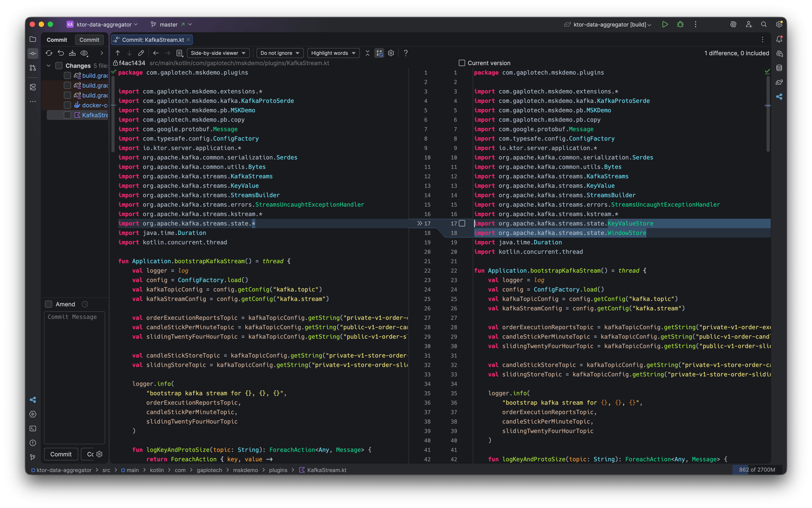Close the Commit: KafkaStream.kt tab
Screen dimensions: 812x508
[188, 40]
